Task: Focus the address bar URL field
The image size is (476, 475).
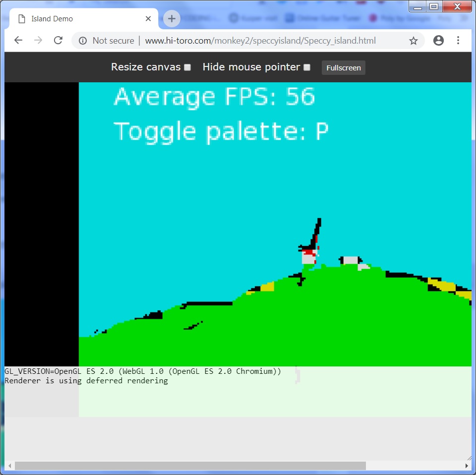Action: coord(260,41)
